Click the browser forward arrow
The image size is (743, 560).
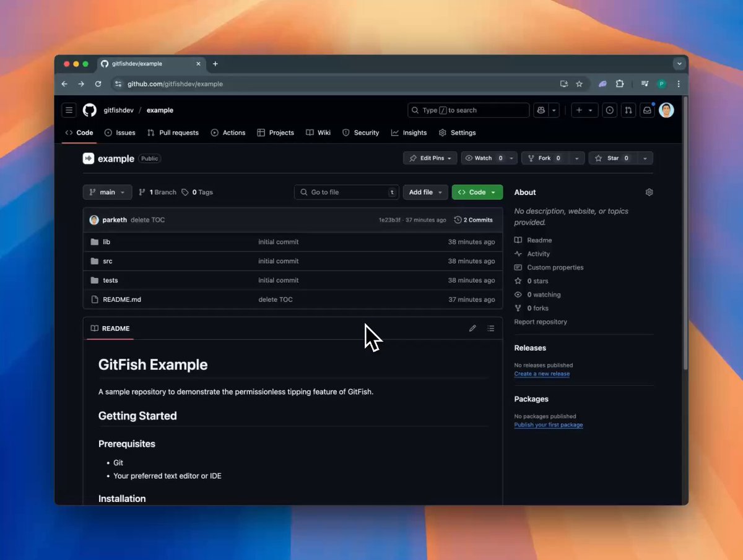[81, 84]
